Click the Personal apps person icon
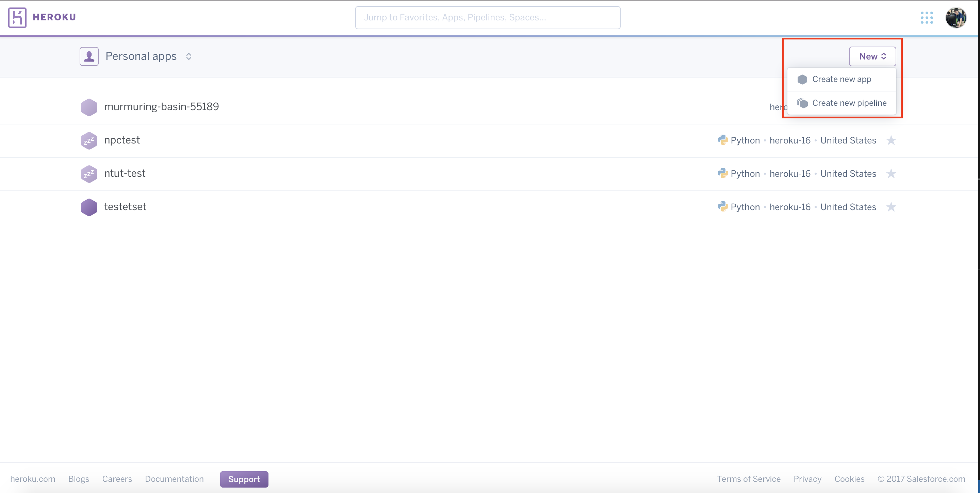 pyautogui.click(x=89, y=56)
